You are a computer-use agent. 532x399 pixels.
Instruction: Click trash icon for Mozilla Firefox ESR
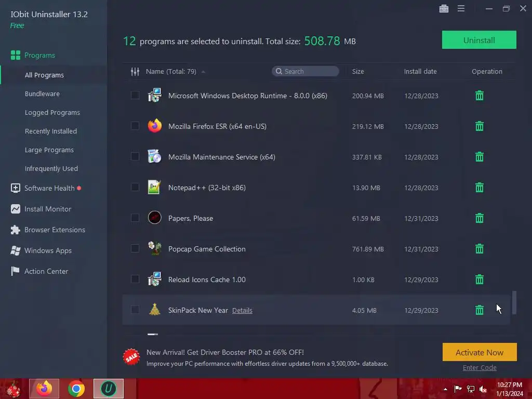point(479,126)
